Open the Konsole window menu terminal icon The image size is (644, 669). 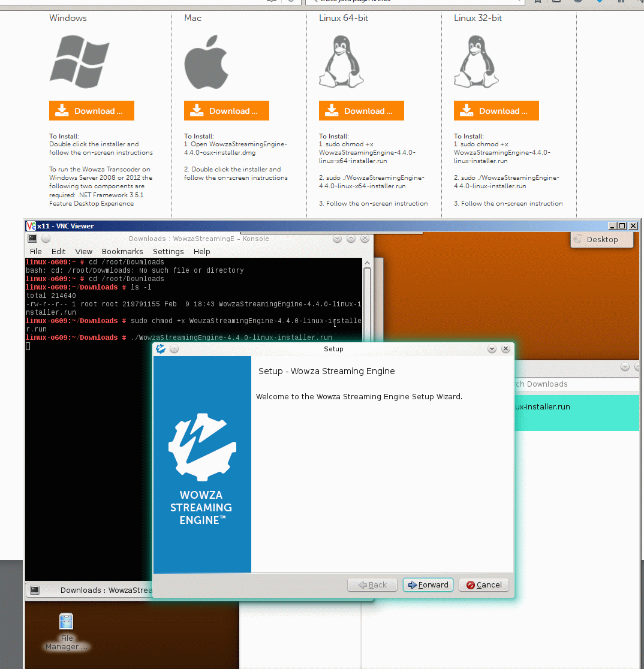32,239
